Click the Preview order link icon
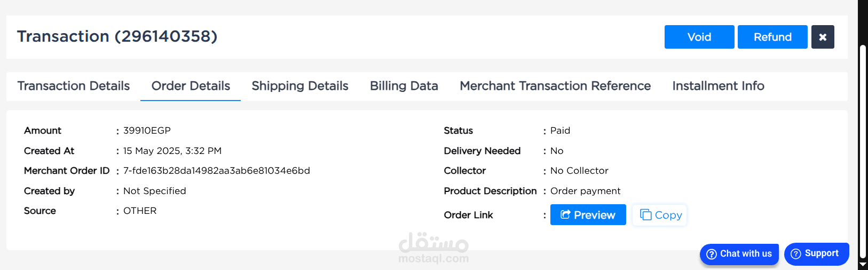 tap(566, 215)
